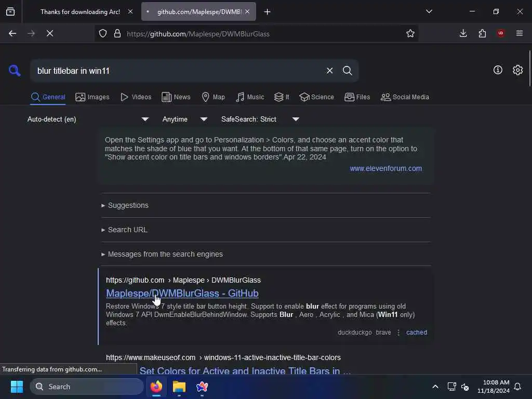This screenshot has height=399, width=532.
Task: Open cached version of GitHub result
Action: (417, 332)
